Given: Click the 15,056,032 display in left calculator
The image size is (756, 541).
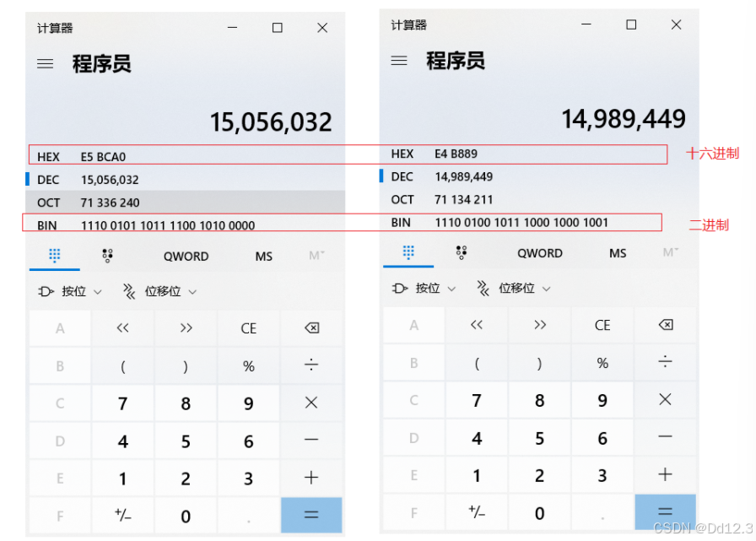Looking at the screenshot, I should pos(271,122).
